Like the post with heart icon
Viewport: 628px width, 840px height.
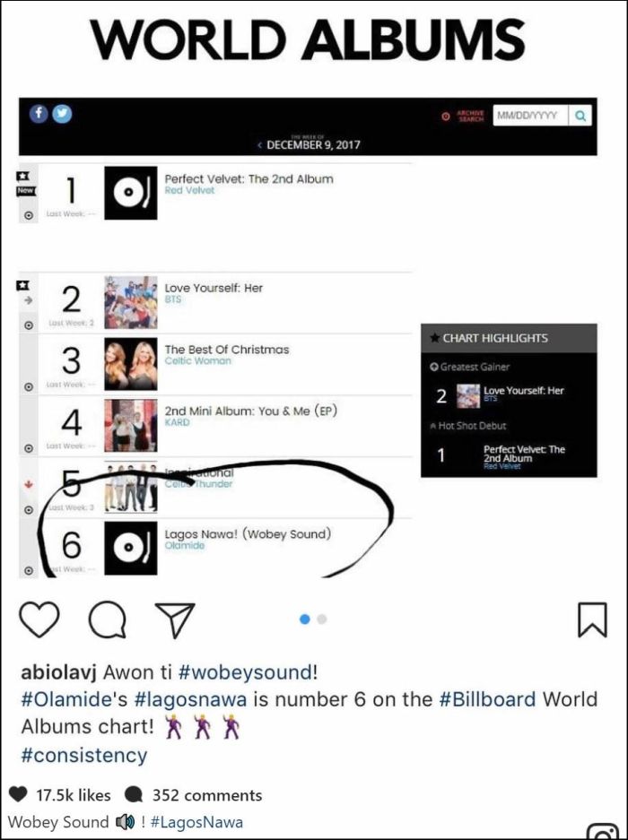click(x=39, y=619)
